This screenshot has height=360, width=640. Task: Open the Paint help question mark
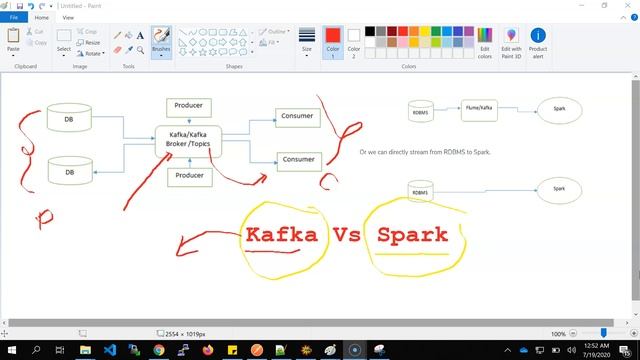click(634, 18)
